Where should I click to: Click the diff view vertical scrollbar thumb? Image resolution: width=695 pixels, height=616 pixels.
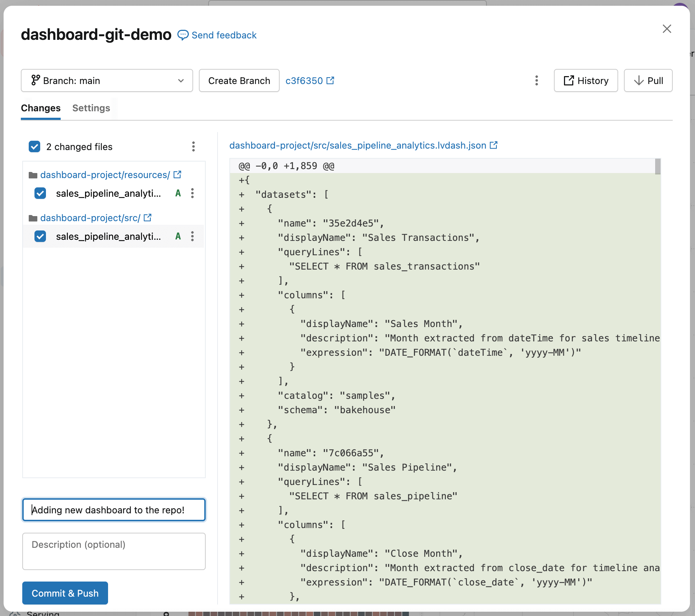tap(658, 167)
